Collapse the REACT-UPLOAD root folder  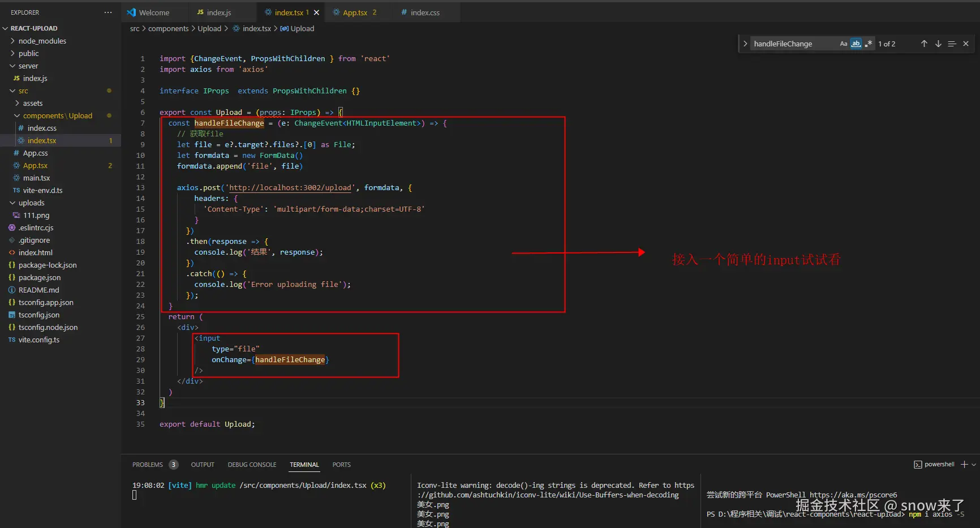click(x=34, y=28)
